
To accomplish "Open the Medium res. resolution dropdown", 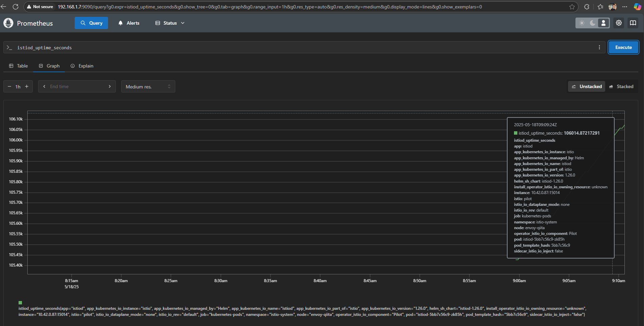I will [x=148, y=87].
